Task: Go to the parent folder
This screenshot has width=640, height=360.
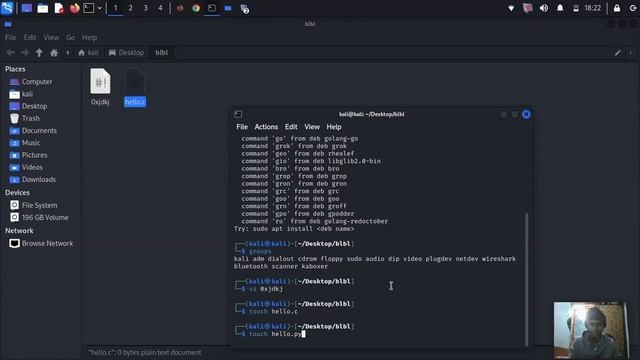Action: [x=39, y=53]
